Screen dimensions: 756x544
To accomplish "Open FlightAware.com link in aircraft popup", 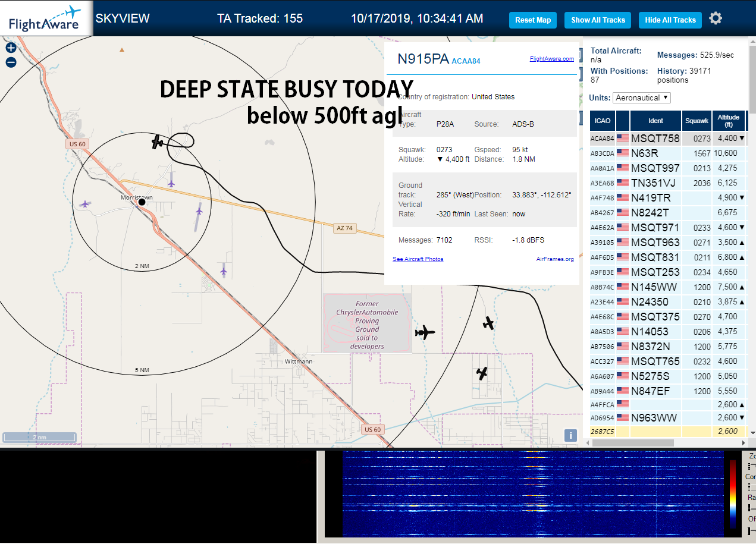I will point(552,58).
